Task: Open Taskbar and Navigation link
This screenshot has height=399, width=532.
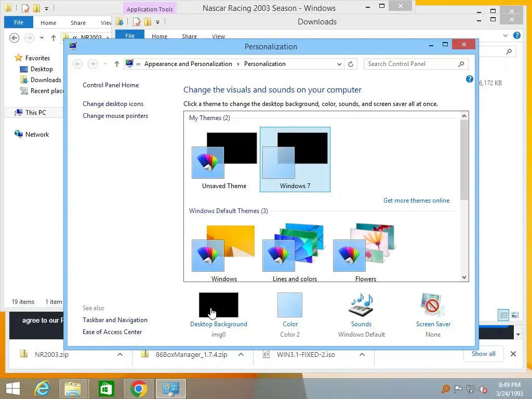Action: [115, 320]
